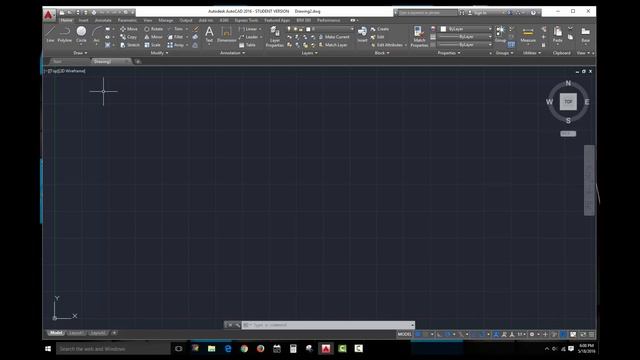Screen dimensions: 640x360
Task: Select the Dimension tool
Action: [x=227, y=34]
